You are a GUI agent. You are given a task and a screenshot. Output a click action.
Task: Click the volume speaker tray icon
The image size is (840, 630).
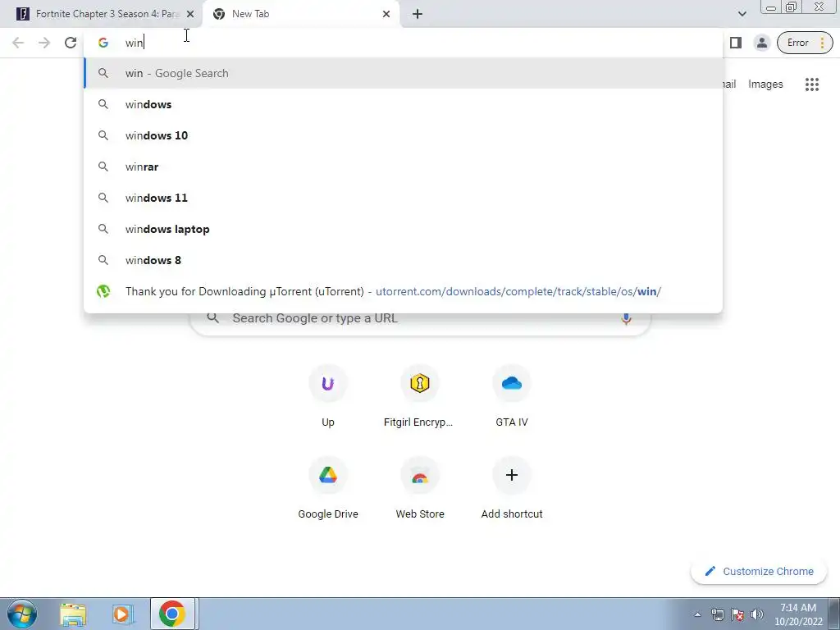pyautogui.click(x=757, y=614)
